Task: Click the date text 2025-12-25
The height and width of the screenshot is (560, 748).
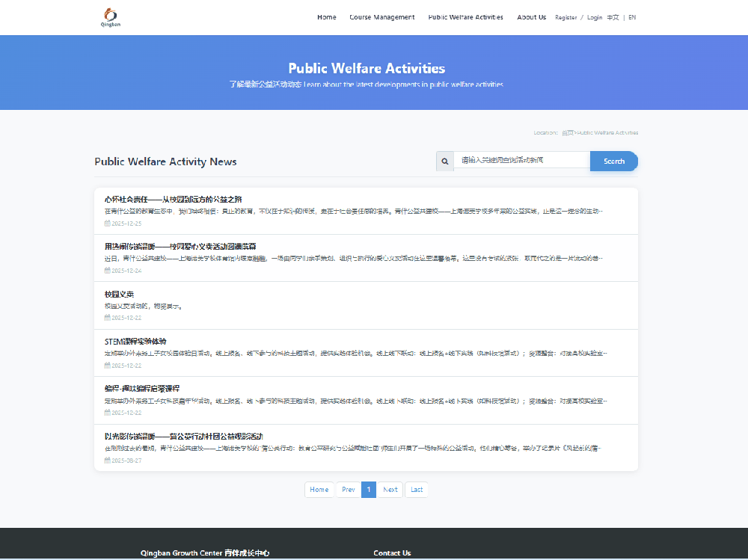Action: pyautogui.click(x=126, y=224)
